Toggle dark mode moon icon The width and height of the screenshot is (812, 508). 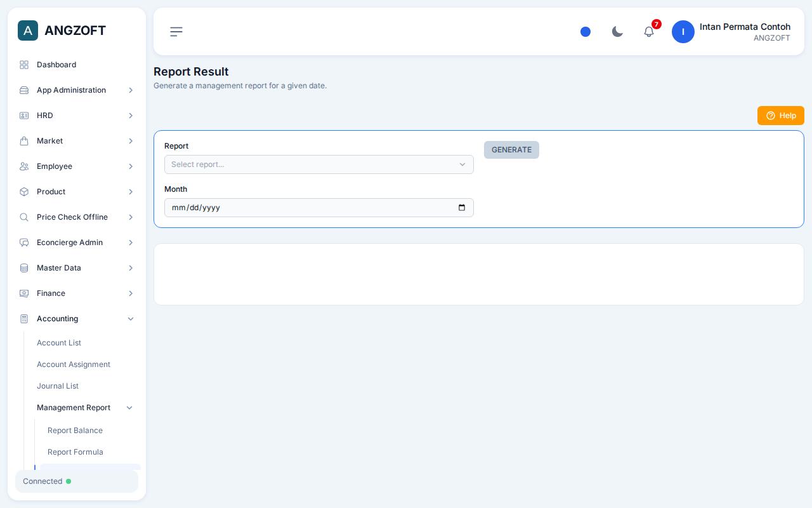pos(617,32)
